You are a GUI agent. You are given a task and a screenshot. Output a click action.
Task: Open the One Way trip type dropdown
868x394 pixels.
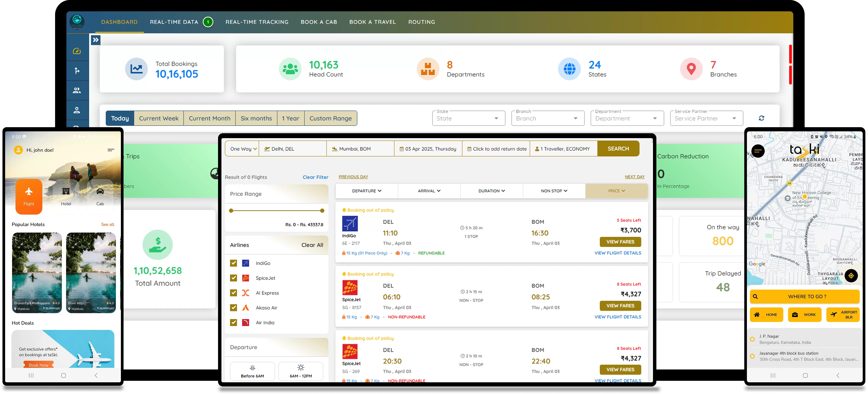[x=243, y=149]
